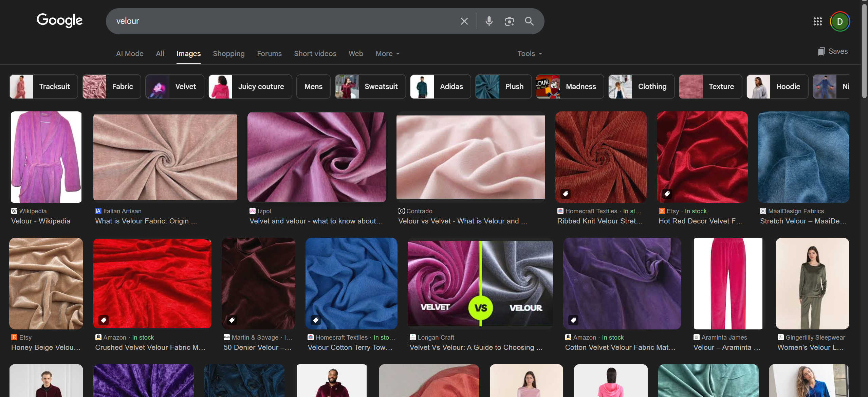868x397 pixels.
Task: Select the AI Mode tab
Action: [x=130, y=54]
